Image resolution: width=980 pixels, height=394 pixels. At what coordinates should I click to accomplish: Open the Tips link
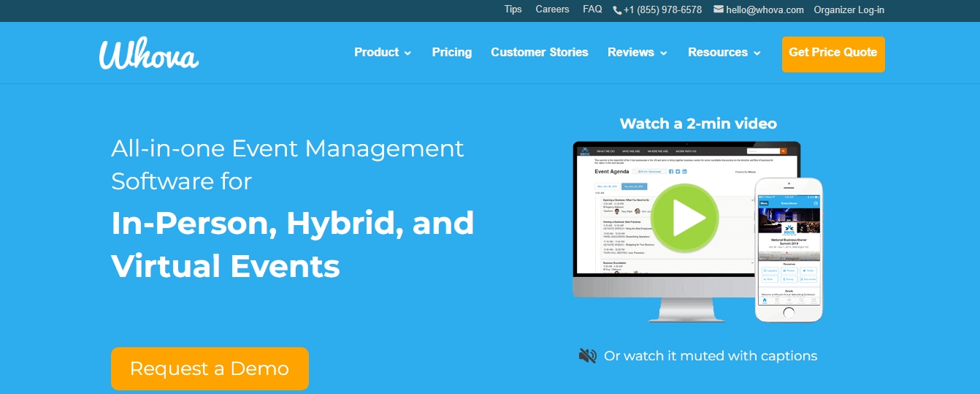(x=513, y=10)
